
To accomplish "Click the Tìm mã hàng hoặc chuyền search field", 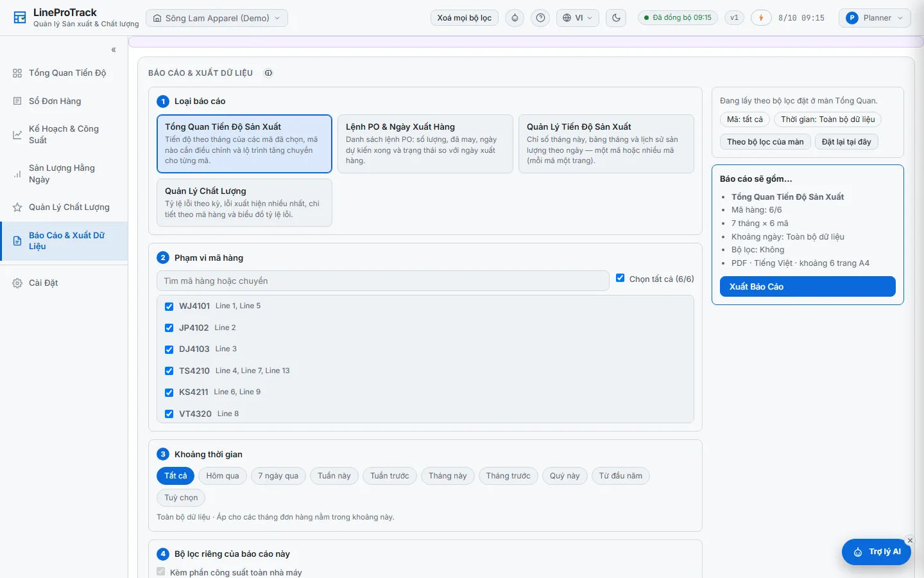I will click(382, 281).
